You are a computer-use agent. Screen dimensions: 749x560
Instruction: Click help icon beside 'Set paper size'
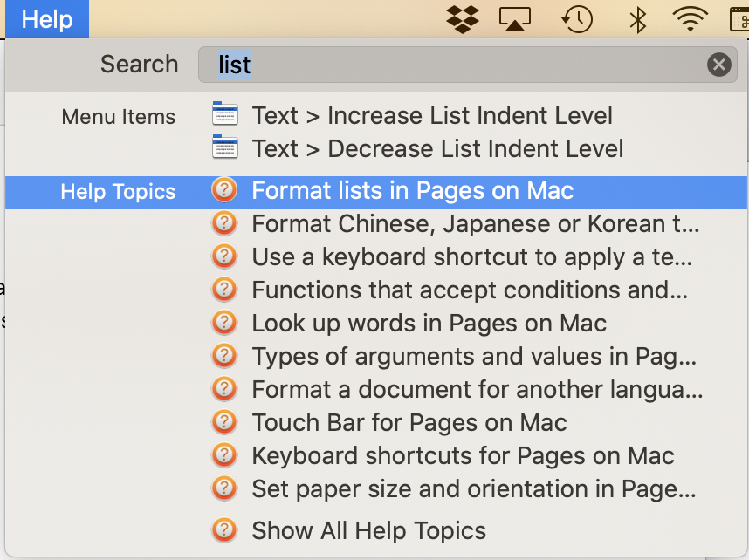(x=224, y=488)
